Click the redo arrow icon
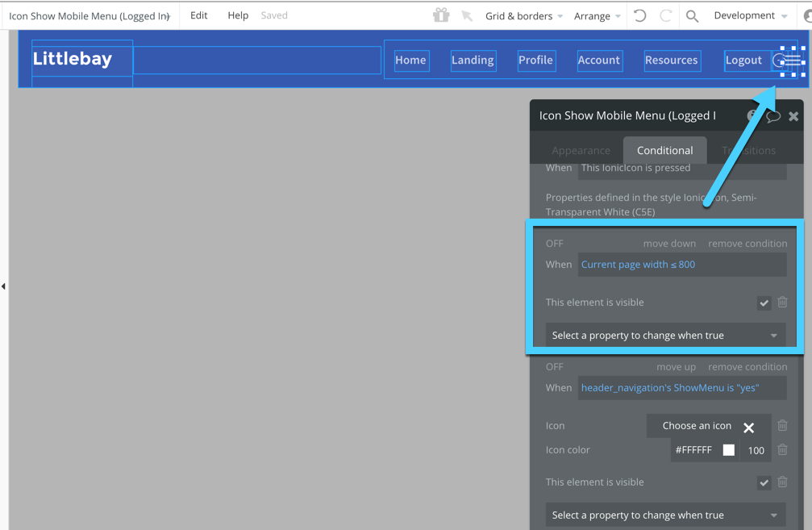The height and width of the screenshot is (530, 812). [666, 15]
